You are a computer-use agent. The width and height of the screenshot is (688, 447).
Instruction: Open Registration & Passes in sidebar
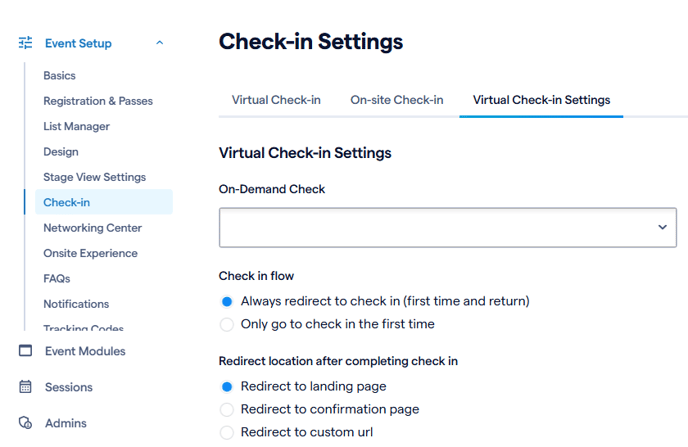click(98, 101)
